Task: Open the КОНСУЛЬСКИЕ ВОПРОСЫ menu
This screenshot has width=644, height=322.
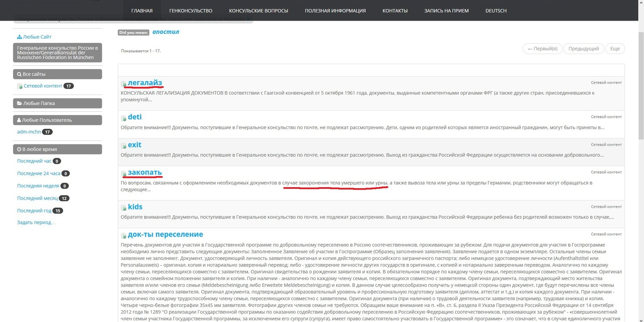Action: [x=258, y=11]
